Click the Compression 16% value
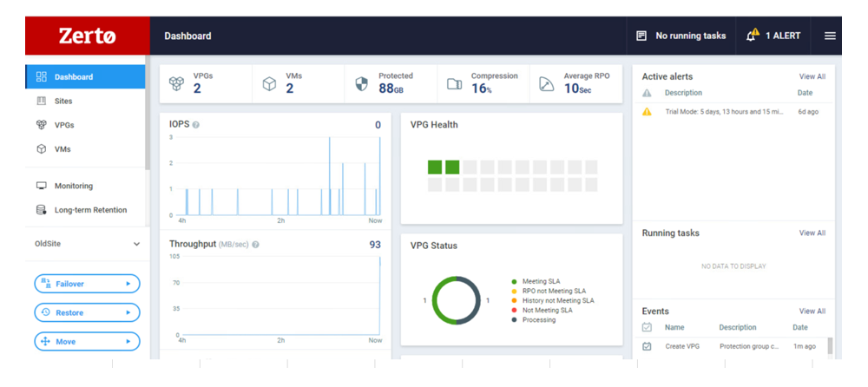This screenshot has width=868, height=387. click(x=482, y=89)
